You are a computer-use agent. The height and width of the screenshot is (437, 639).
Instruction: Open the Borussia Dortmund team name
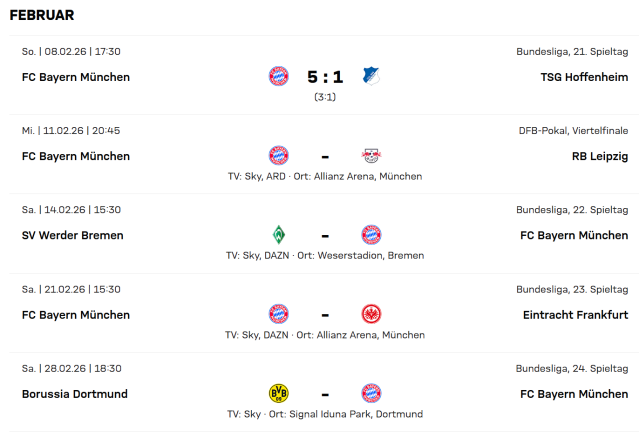(75, 394)
